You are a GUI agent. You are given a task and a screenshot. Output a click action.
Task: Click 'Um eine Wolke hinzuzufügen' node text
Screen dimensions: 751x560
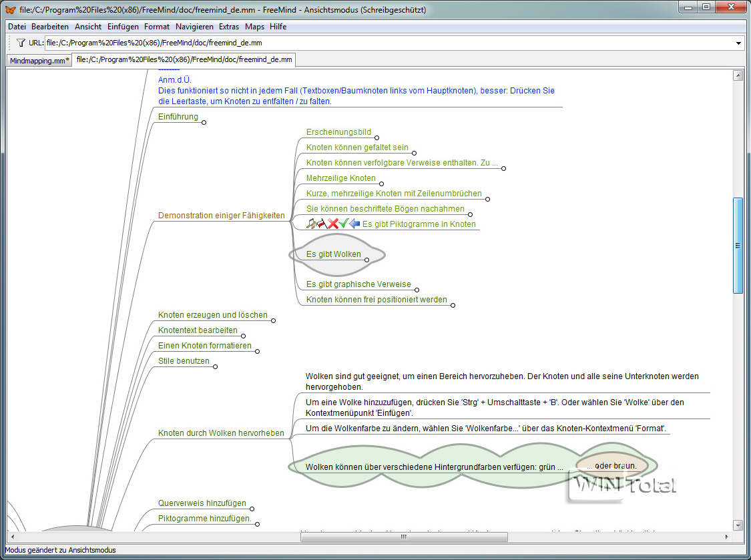tap(495, 408)
